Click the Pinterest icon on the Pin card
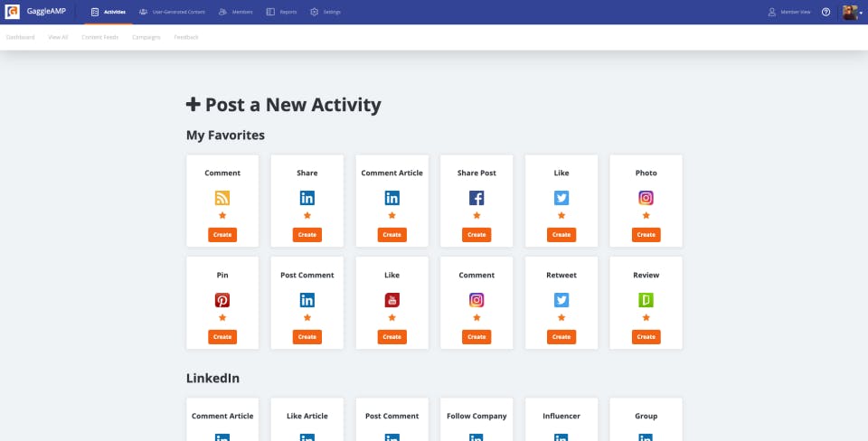The image size is (868, 441). point(222,300)
